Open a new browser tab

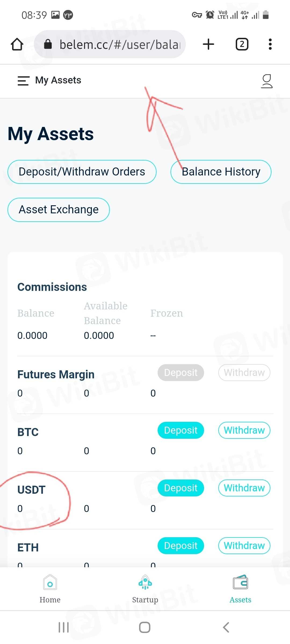(208, 44)
